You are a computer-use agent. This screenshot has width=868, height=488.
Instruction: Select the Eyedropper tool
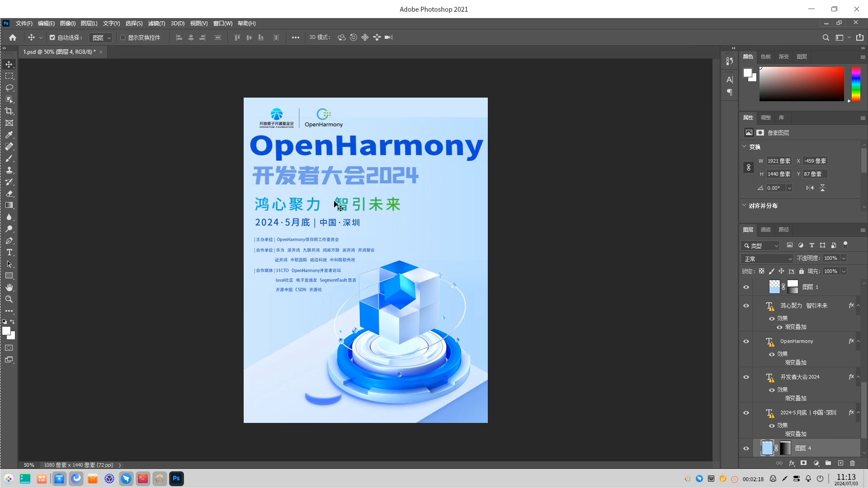click(x=9, y=134)
